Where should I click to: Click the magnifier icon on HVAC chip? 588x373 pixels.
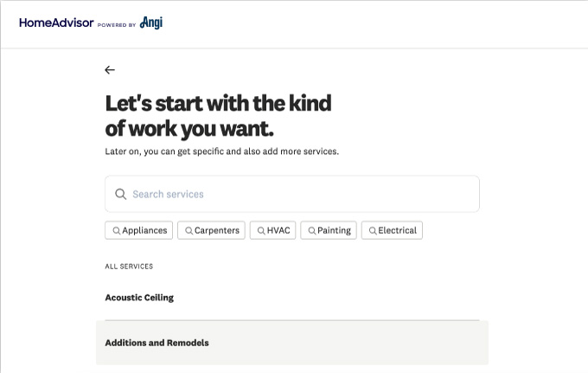click(261, 231)
